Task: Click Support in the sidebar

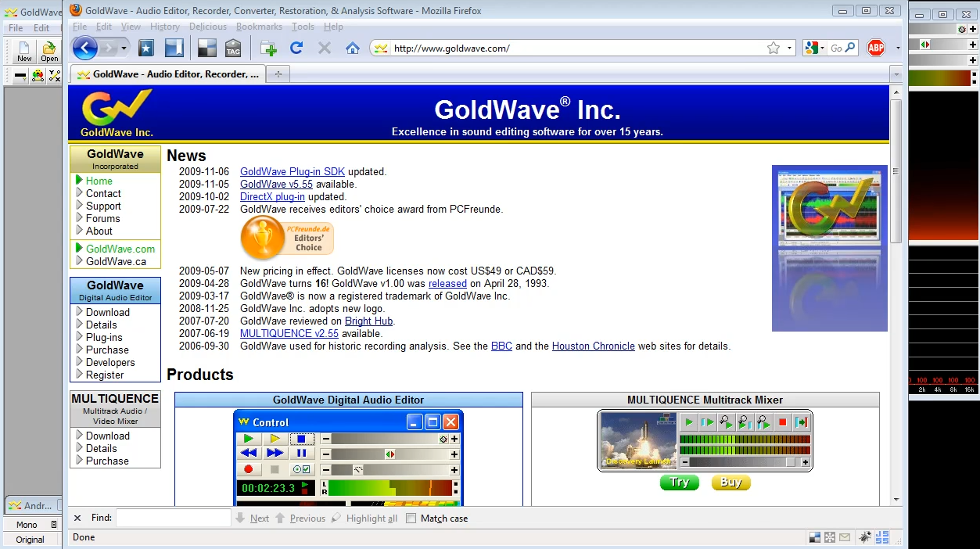Action: pyautogui.click(x=103, y=206)
